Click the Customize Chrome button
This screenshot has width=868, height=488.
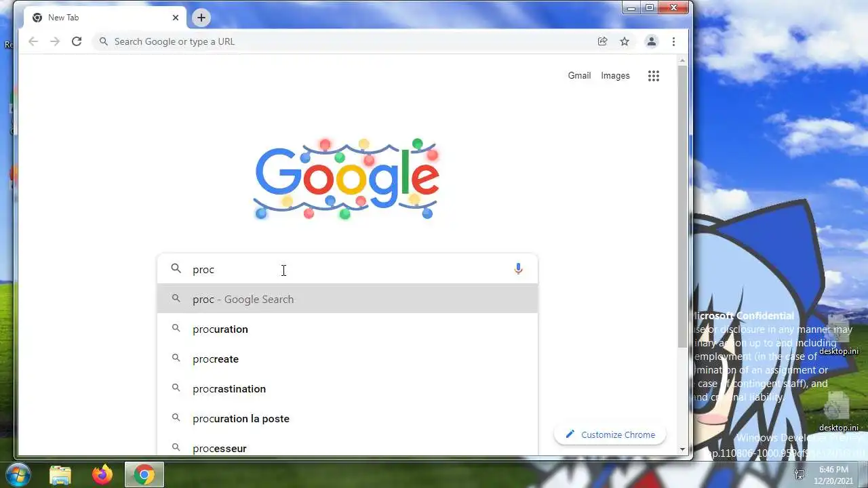(x=610, y=434)
